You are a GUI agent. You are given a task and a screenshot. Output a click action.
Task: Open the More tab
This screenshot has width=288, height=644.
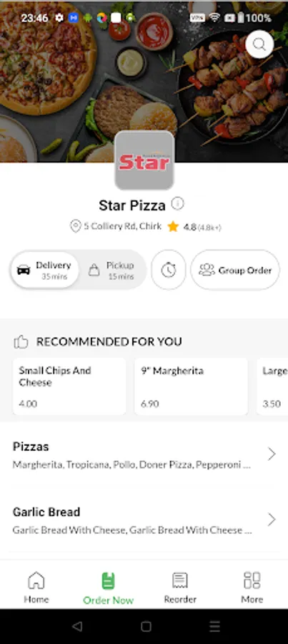(252, 587)
